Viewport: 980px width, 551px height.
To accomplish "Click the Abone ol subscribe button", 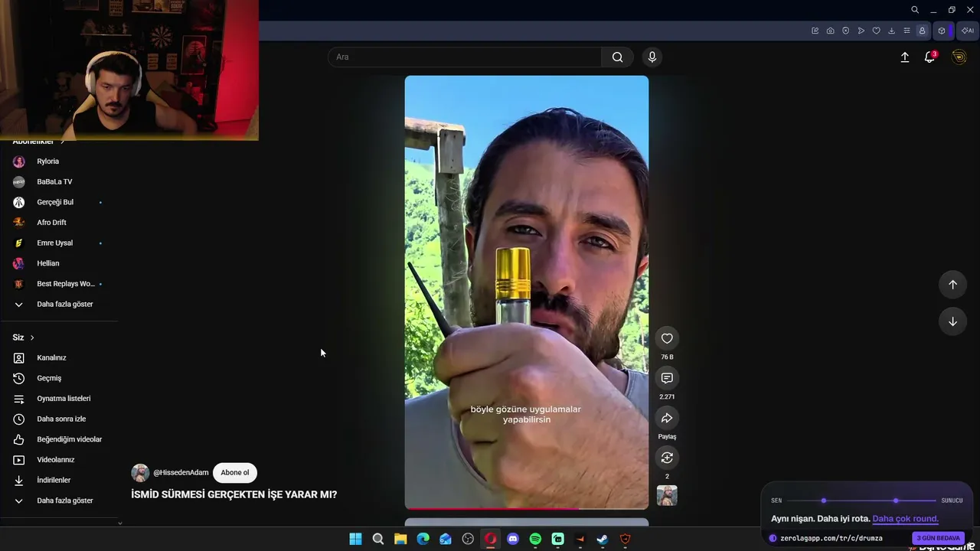I will 235,473.
